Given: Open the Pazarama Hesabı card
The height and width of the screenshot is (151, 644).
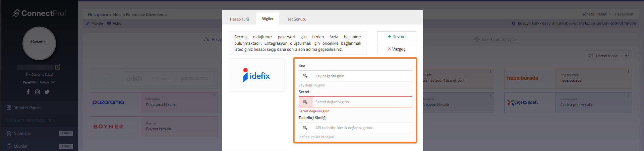Looking at the screenshot, I should point(154,103).
